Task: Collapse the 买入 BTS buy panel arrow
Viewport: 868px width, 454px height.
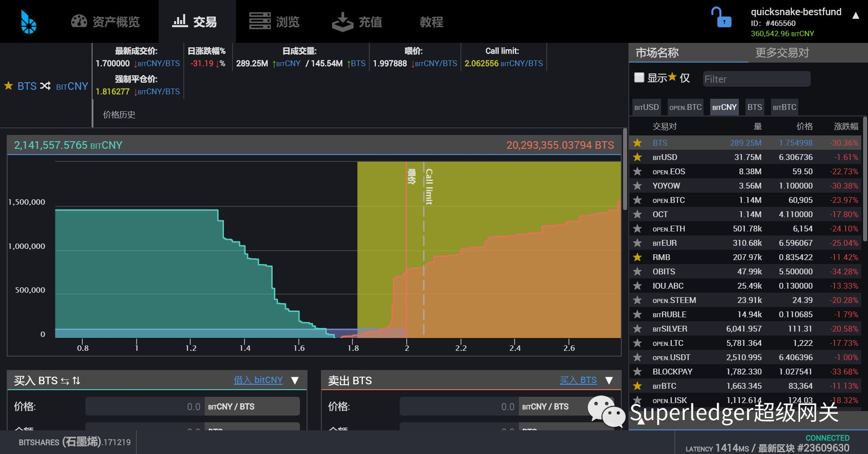Action: pos(295,380)
